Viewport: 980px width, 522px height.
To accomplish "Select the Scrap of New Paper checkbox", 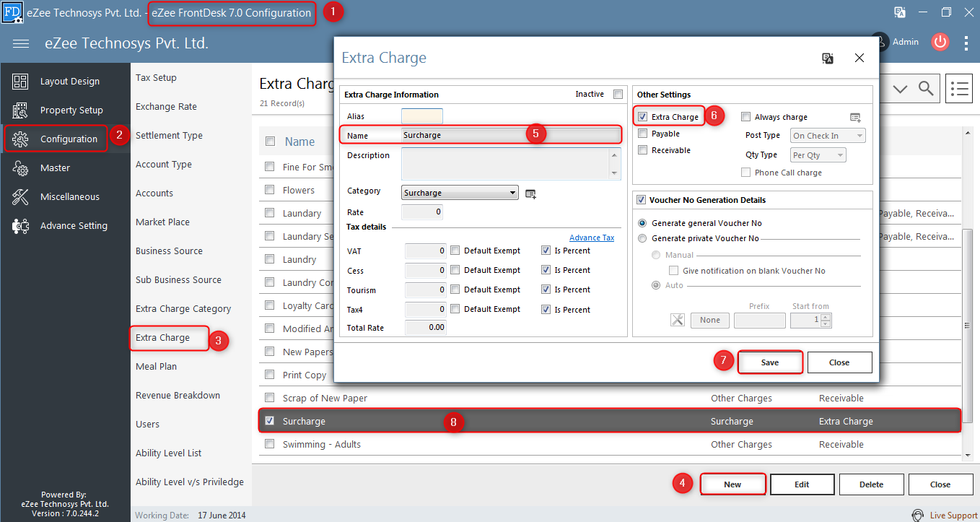I will pos(270,398).
